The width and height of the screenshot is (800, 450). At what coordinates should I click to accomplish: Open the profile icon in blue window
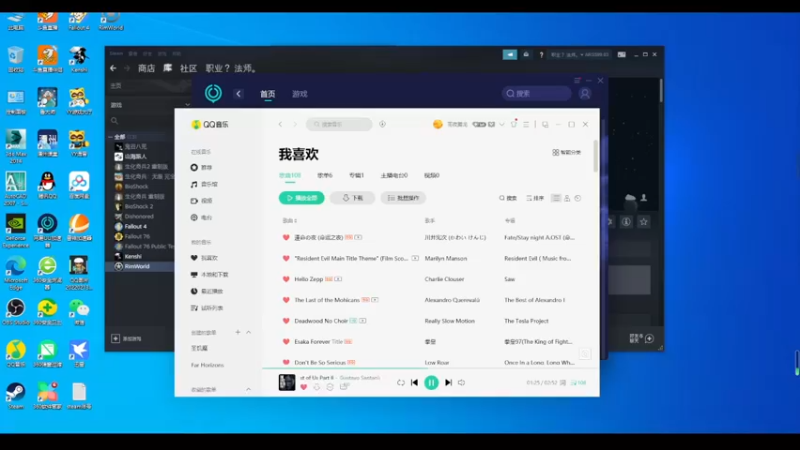pos(585,93)
